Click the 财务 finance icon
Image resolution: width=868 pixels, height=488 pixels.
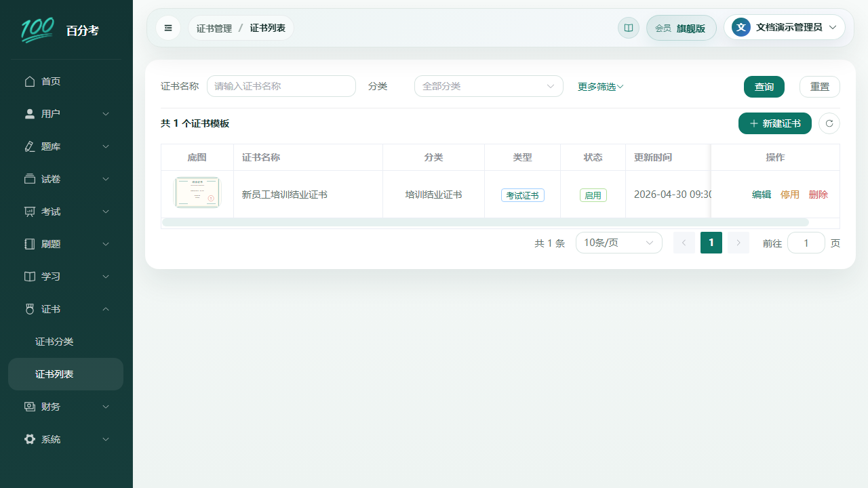30,407
